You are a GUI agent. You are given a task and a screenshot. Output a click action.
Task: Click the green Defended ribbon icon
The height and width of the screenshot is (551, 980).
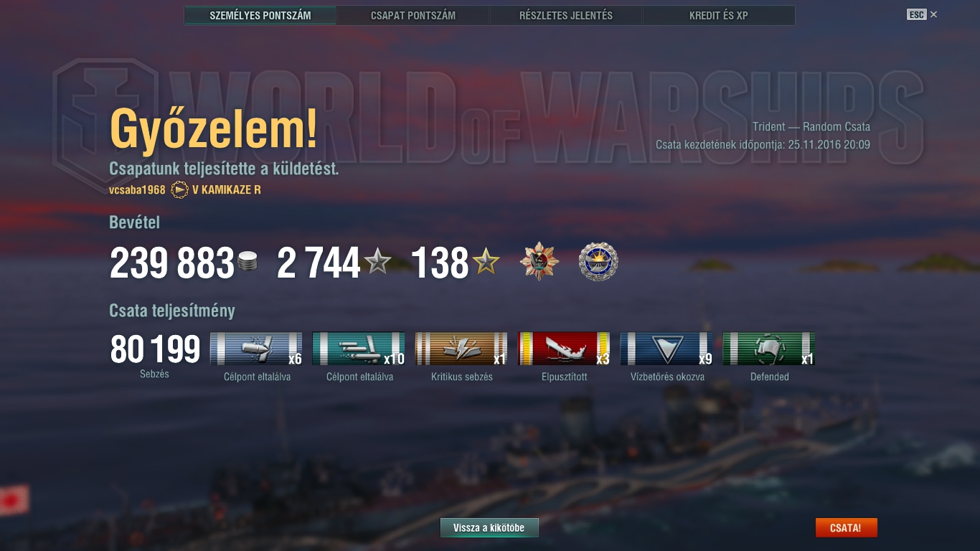769,349
